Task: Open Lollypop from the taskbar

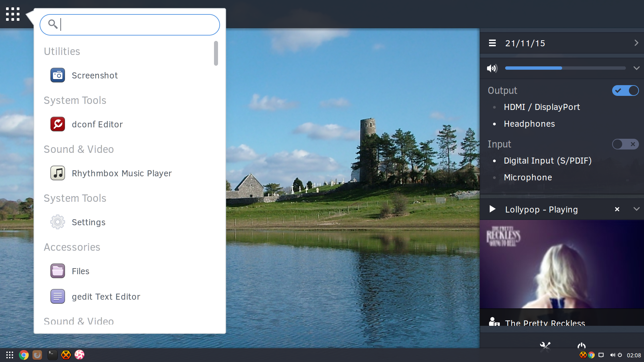Action: [x=79, y=355]
